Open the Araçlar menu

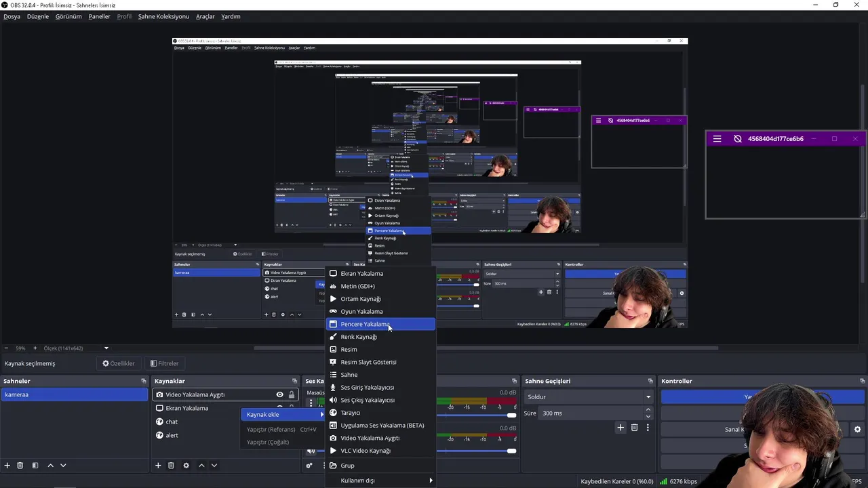(x=205, y=16)
